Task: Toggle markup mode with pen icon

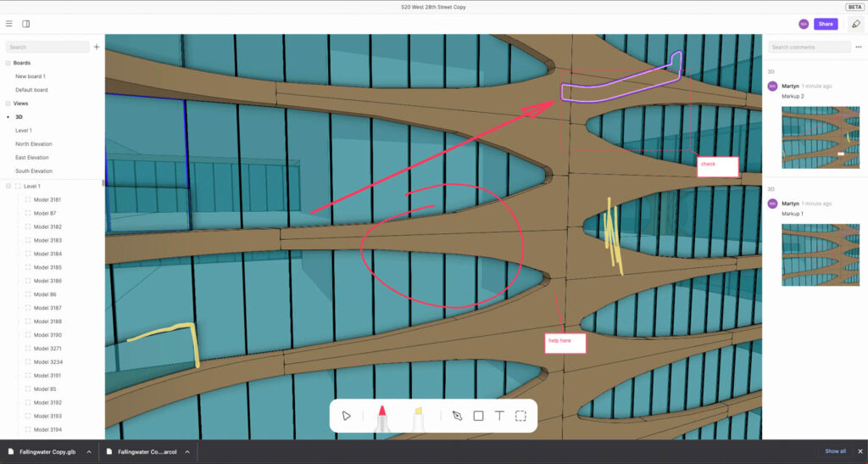Action: click(x=855, y=24)
